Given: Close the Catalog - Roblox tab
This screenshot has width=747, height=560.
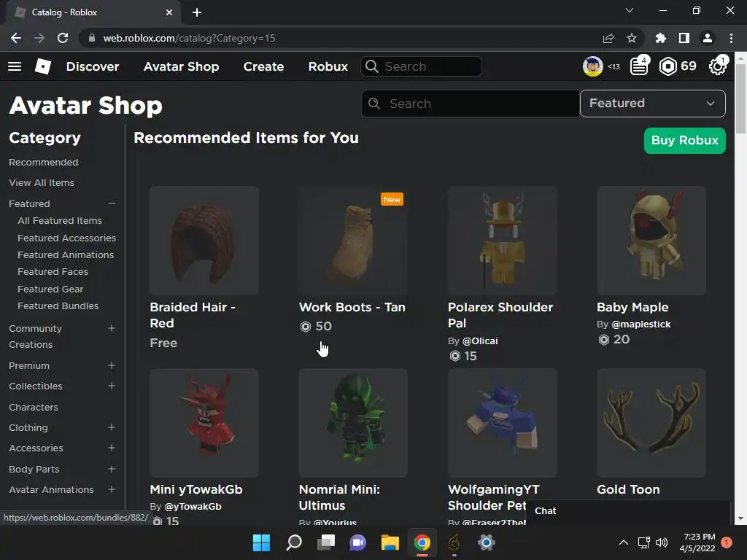Looking at the screenshot, I should point(169,12).
